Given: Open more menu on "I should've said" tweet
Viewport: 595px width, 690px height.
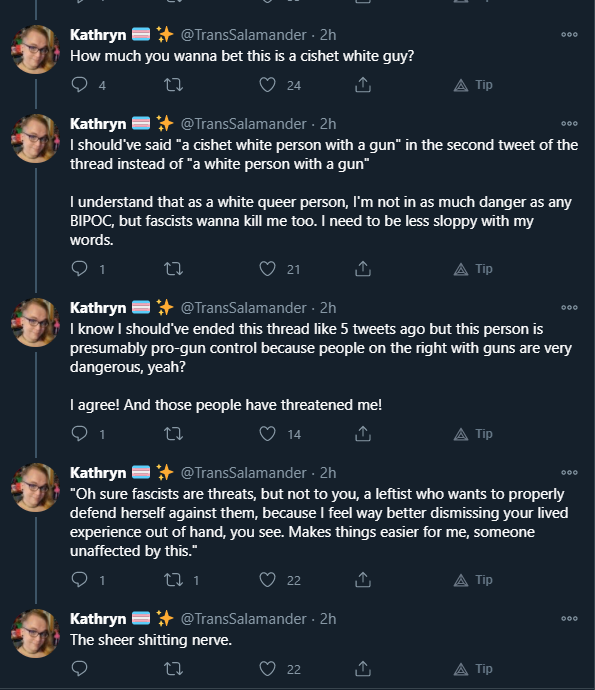Looking at the screenshot, I should (569, 124).
